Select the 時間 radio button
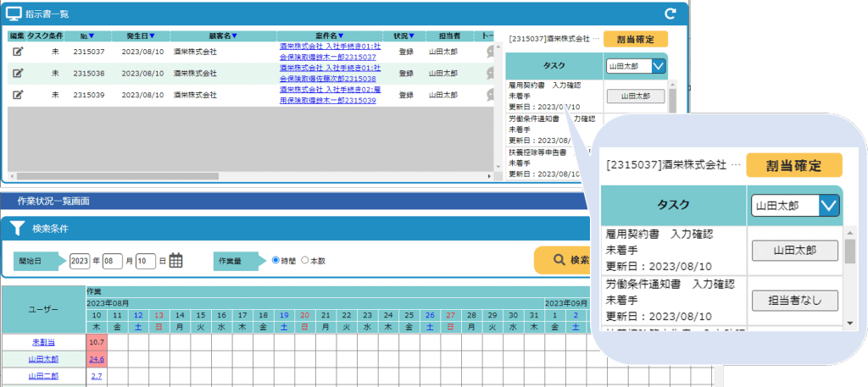The width and height of the screenshot is (868, 387). 275,261
